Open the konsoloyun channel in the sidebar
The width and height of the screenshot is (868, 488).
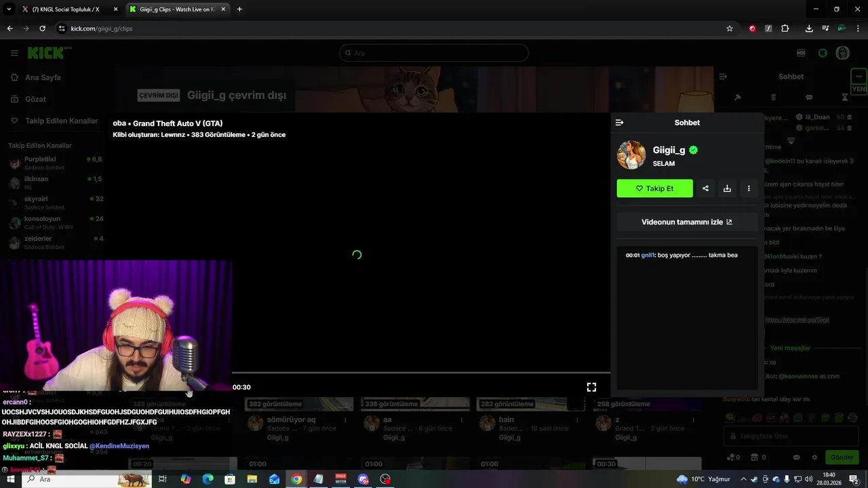[x=56, y=222]
